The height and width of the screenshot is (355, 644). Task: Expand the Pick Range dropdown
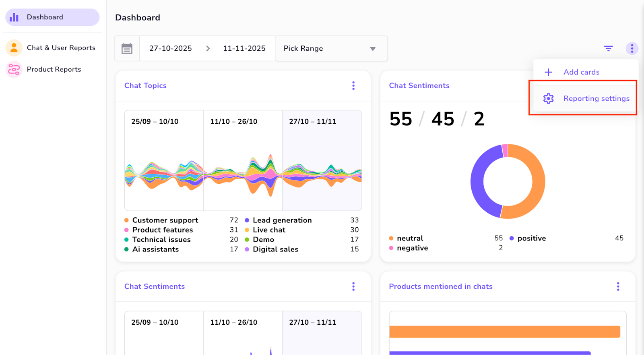click(x=331, y=48)
